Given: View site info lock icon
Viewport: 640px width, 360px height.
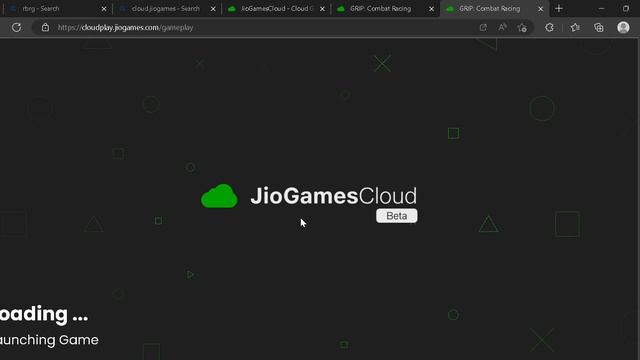Looking at the screenshot, I should point(45,27).
